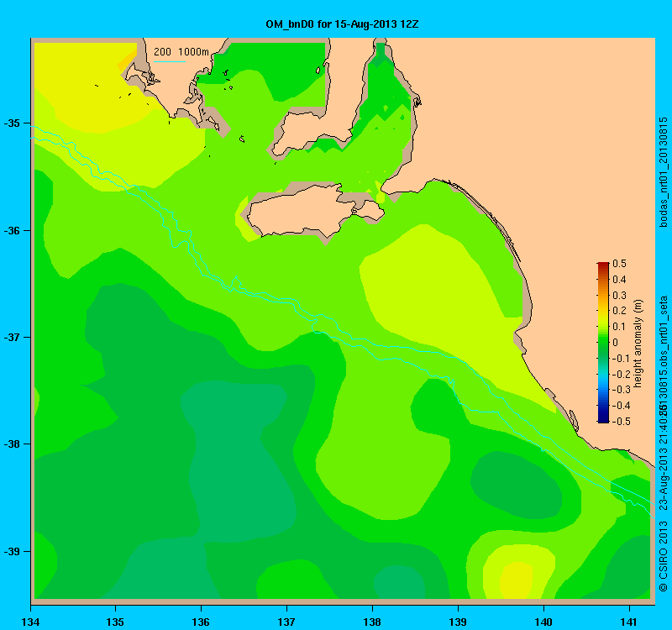672x630 pixels.
Task: Click the -0.1 value on the color scale
Action: (x=620, y=359)
